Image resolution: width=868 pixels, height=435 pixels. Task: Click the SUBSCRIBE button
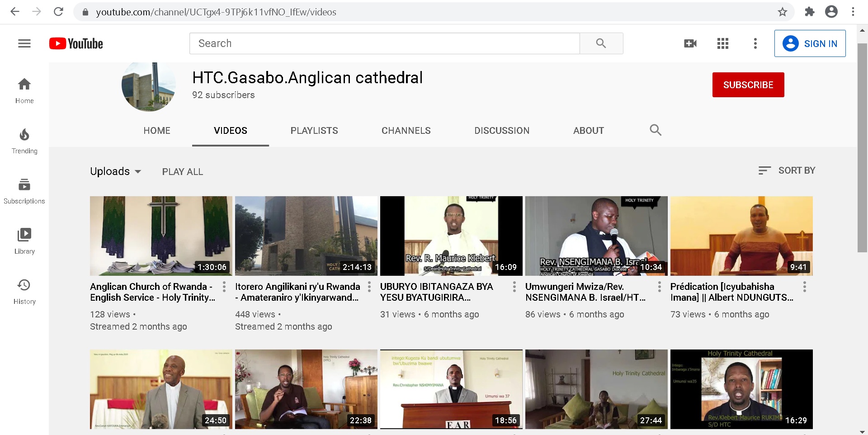pos(748,85)
